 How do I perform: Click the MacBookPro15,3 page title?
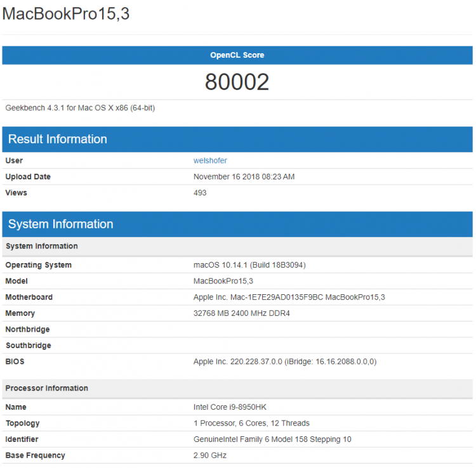tap(66, 14)
